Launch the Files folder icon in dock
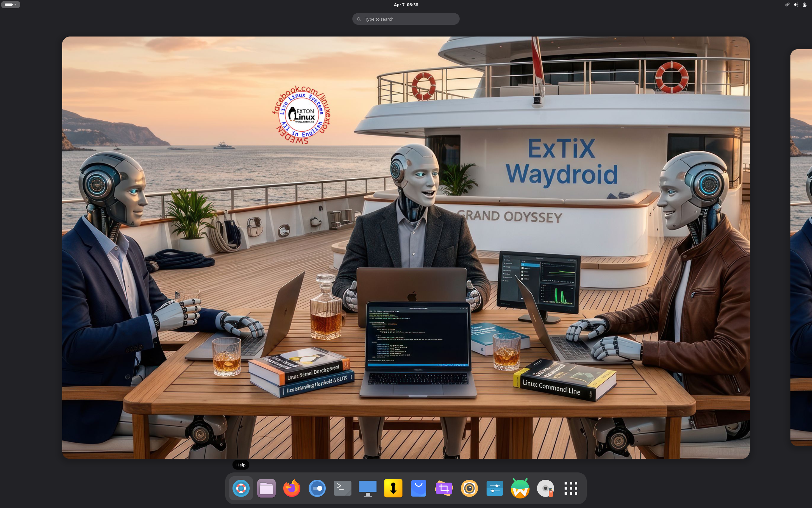The image size is (812, 508). (x=266, y=488)
